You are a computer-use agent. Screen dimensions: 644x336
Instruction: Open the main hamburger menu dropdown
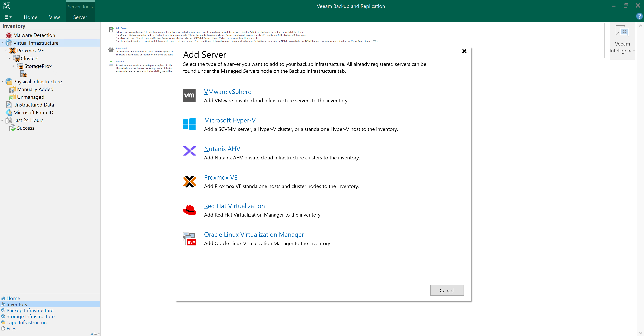(8, 17)
